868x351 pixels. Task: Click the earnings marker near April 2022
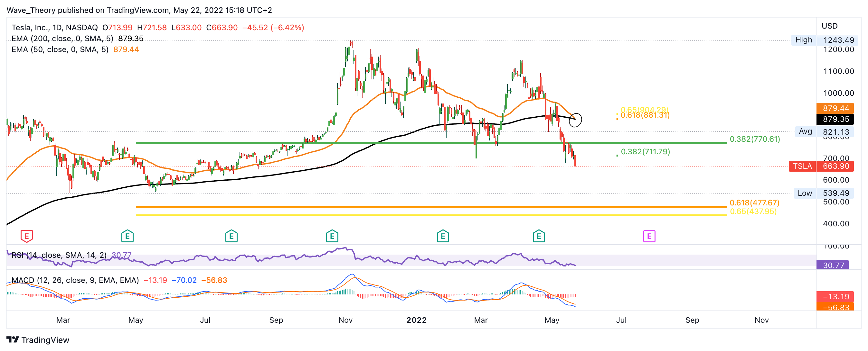539,236
